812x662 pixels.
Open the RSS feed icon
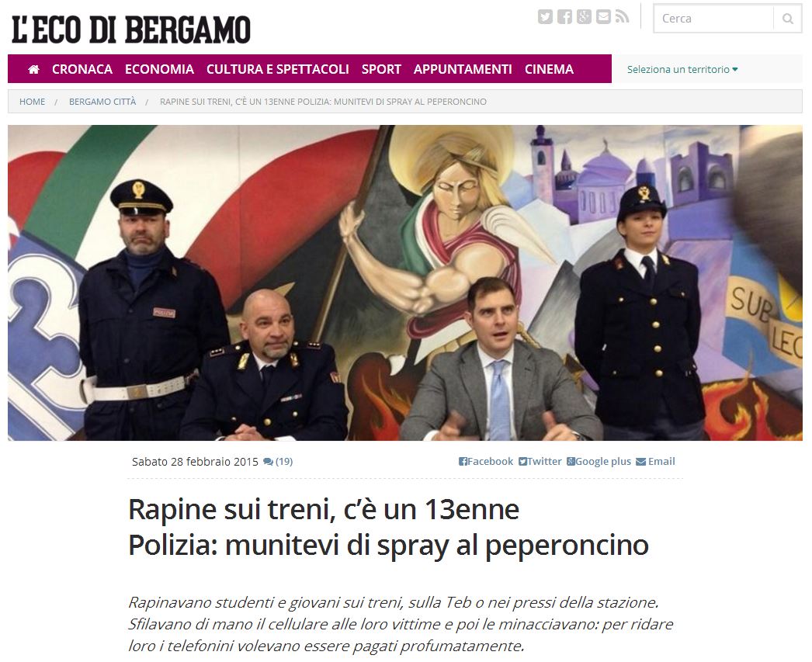click(622, 17)
